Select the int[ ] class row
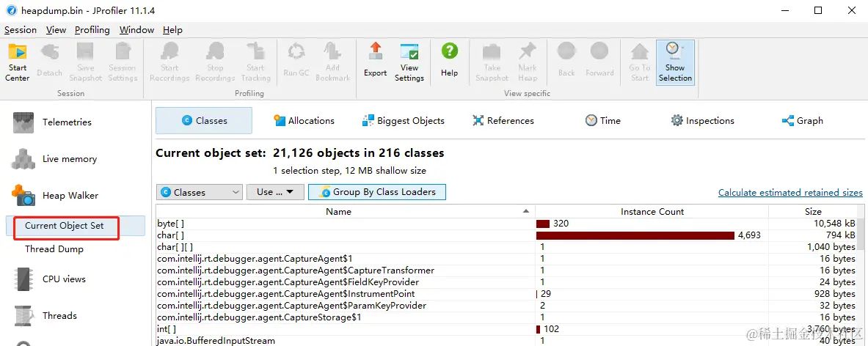Viewport: 868px width, 346px height. pyautogui.click(x=506, y=329)
